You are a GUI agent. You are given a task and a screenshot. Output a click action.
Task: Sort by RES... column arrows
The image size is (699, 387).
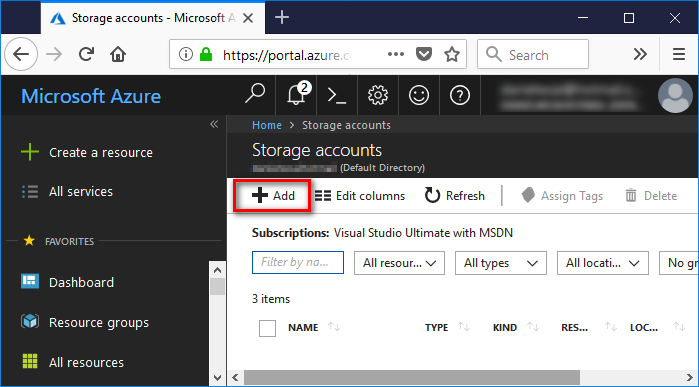tap(611, 327)
